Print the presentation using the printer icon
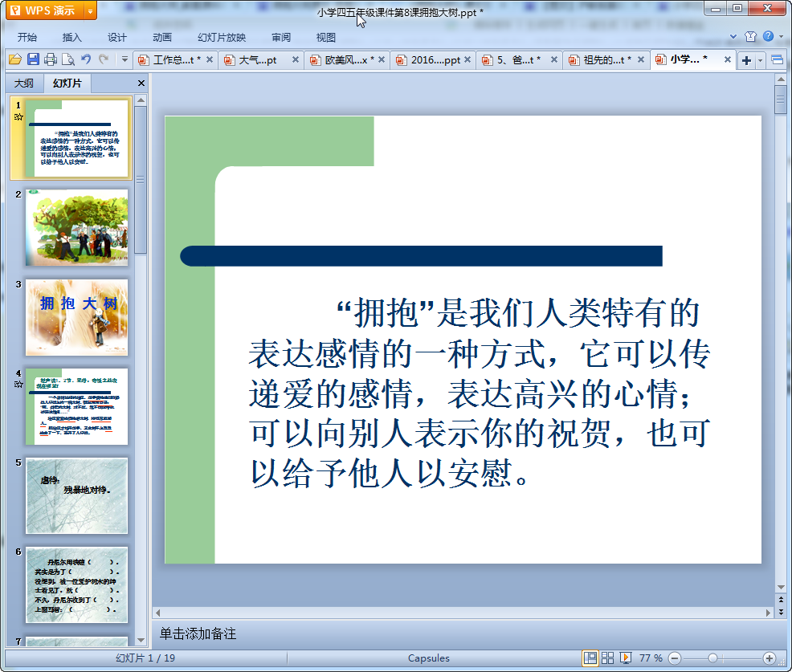 [x=51, y=59]
